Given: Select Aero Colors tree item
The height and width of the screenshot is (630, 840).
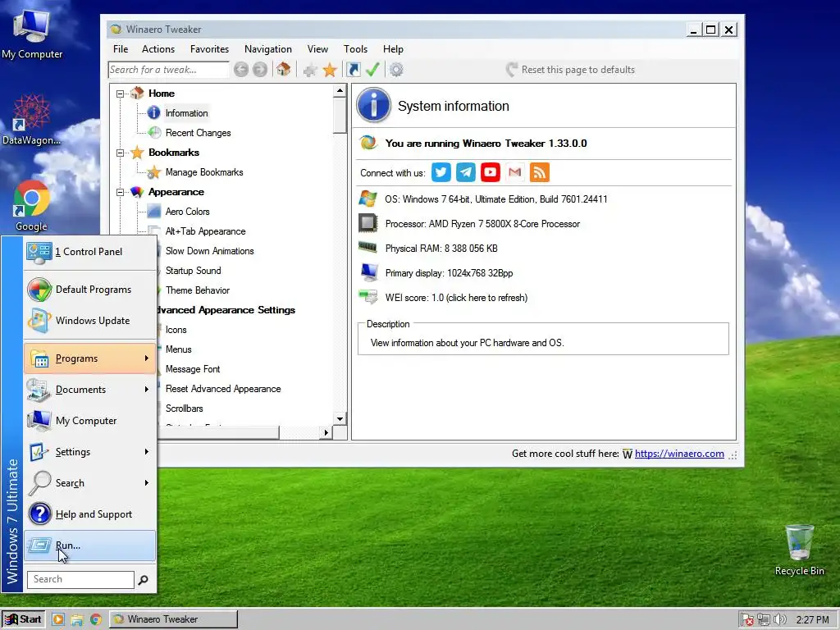Looking at the screenshot, I should coord(188,212).
